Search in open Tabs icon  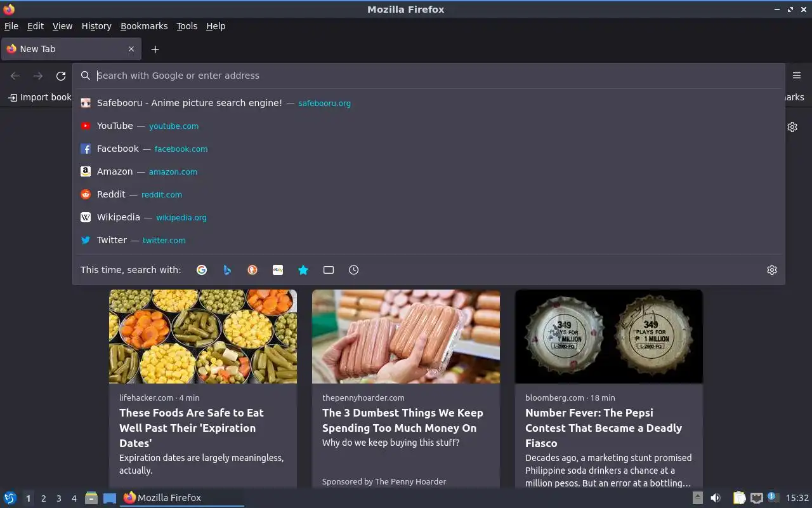(x=329, y=270)
